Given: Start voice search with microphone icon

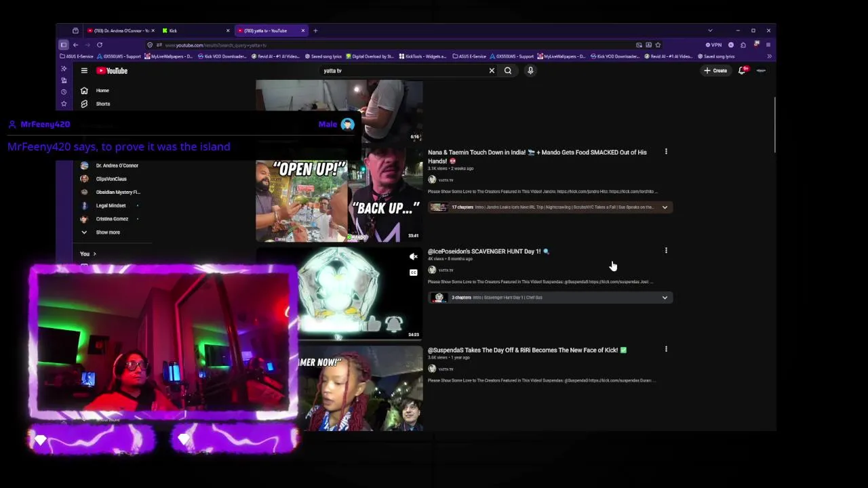Looking at the screenshot, I should [530, 70].
